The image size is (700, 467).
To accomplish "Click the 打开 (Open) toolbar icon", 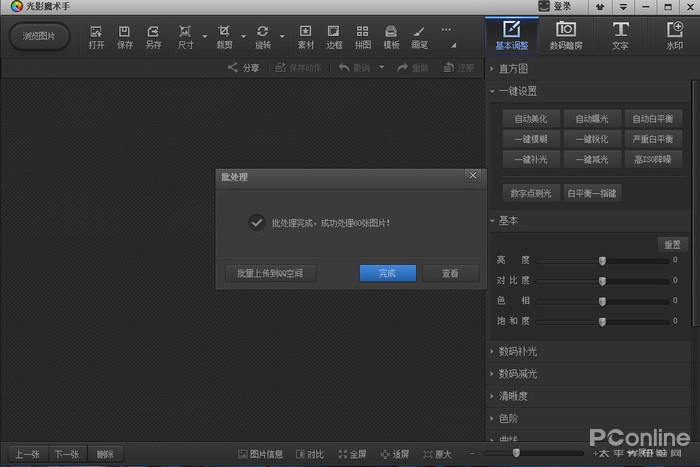I will [x=96, y=37].
